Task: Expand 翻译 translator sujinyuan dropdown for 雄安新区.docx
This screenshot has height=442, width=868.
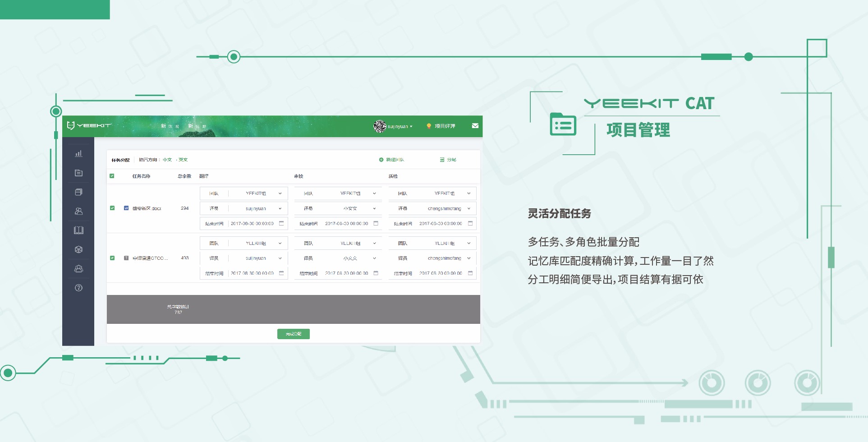Action: 243,208
